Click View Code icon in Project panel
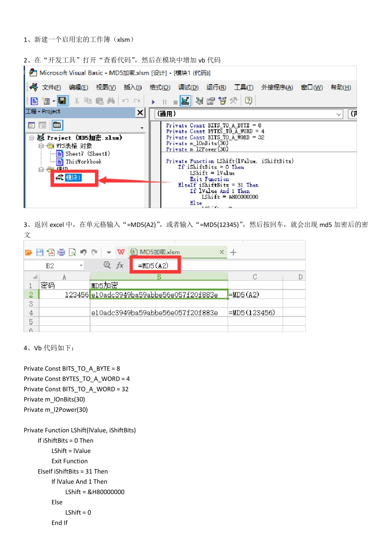392x555 pixels. pos(31,125)
